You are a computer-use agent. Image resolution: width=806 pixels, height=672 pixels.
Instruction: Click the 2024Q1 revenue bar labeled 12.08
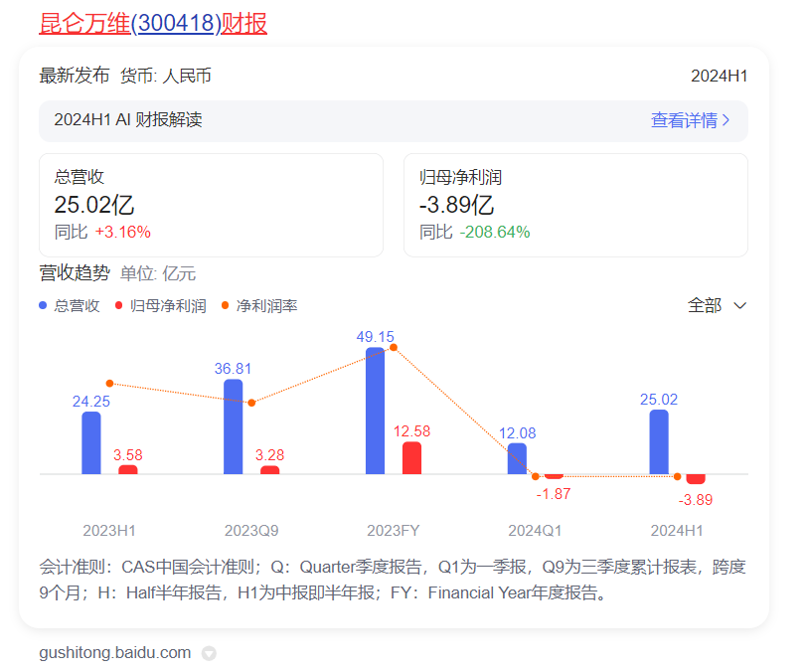pos(517,458)
